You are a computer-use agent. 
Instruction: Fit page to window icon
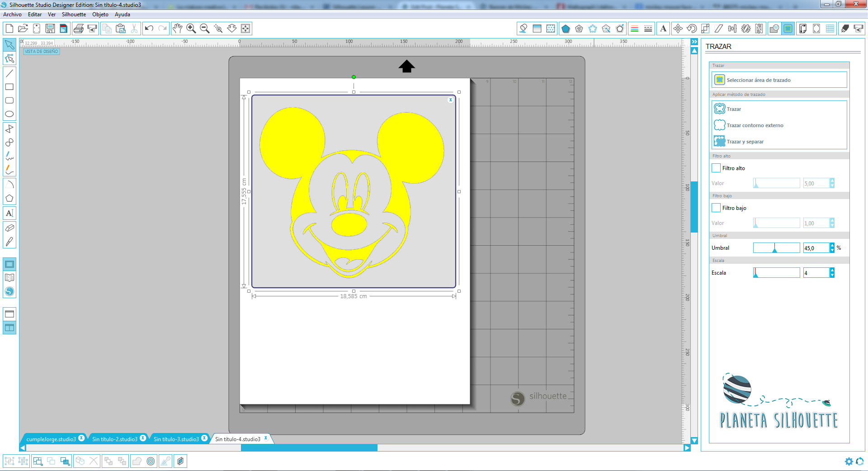[x=245, y=29]
